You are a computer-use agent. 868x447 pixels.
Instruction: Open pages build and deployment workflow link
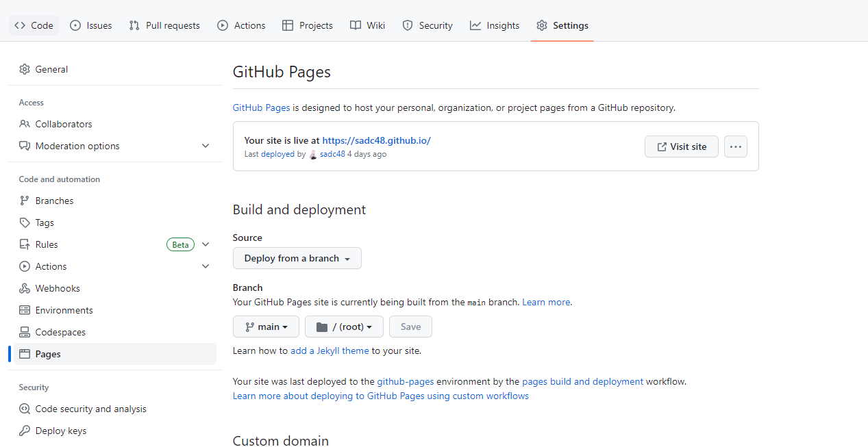point(582,381)
